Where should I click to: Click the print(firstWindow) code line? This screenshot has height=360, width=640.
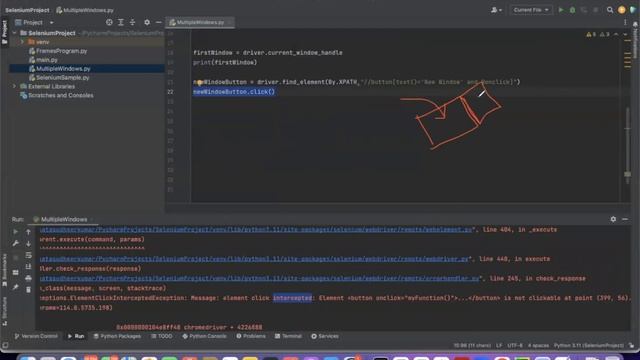tap(225, 62)
